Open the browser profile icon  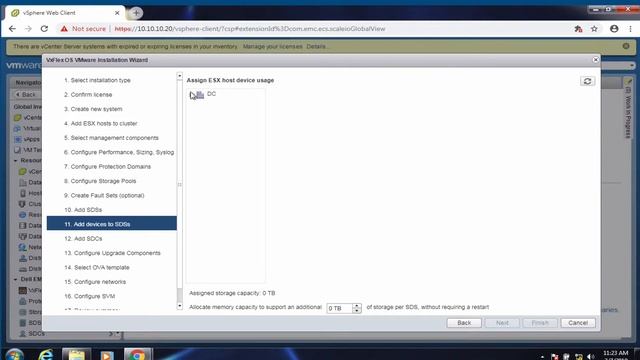click(614, 29)
